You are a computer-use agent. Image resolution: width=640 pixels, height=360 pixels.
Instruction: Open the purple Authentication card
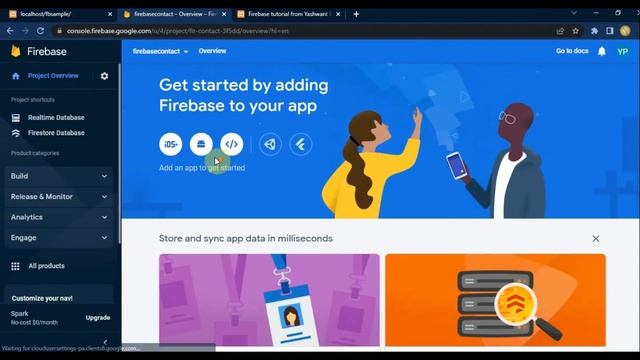(269, 300)
